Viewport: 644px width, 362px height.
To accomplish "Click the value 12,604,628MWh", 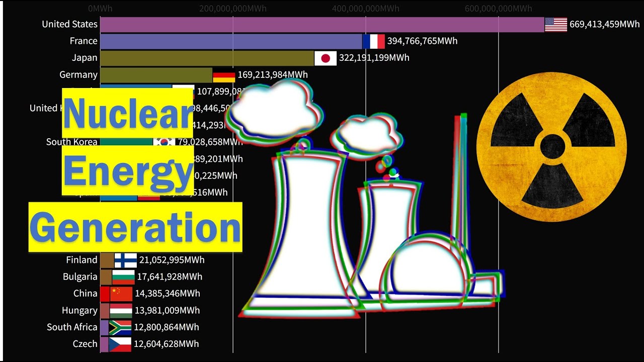I will click(166, 344).
